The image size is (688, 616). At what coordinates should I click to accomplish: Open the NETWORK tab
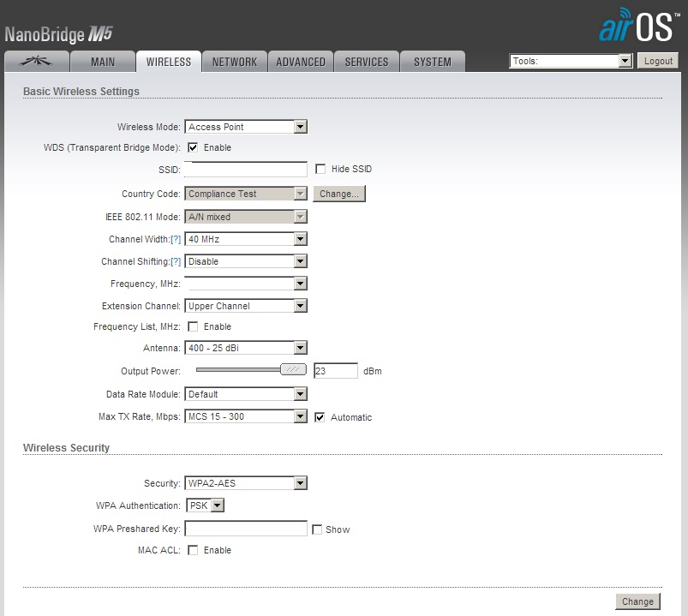click(x=235, y=62)
